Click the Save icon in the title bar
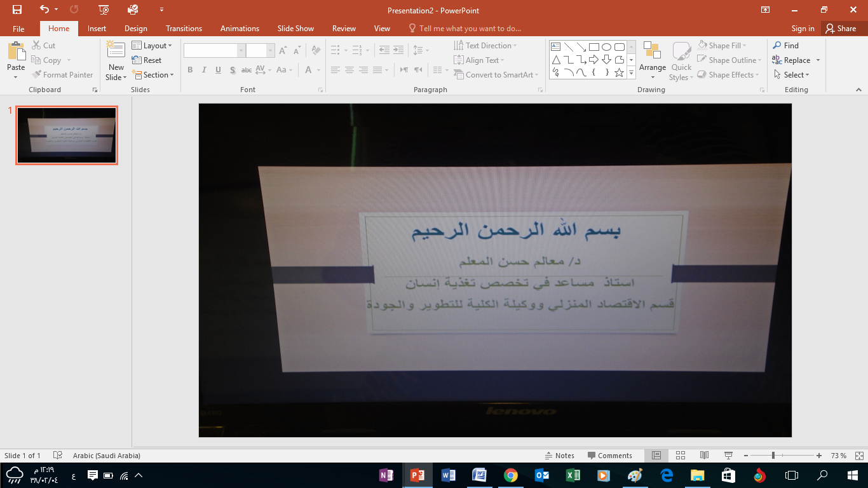This screenshot has width=868, height=488. click(17, 10)
